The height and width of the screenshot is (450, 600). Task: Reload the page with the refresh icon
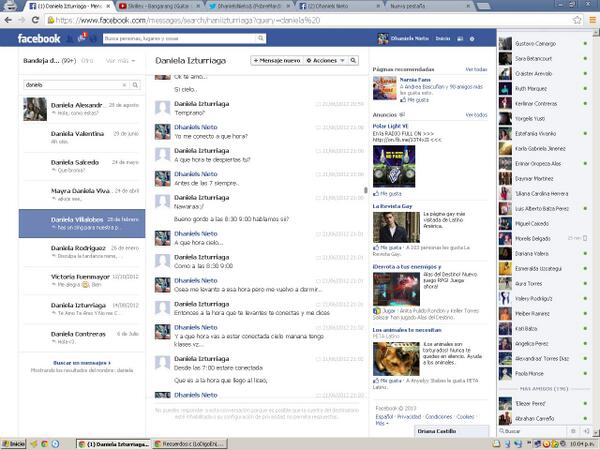[x=35, y=20]
